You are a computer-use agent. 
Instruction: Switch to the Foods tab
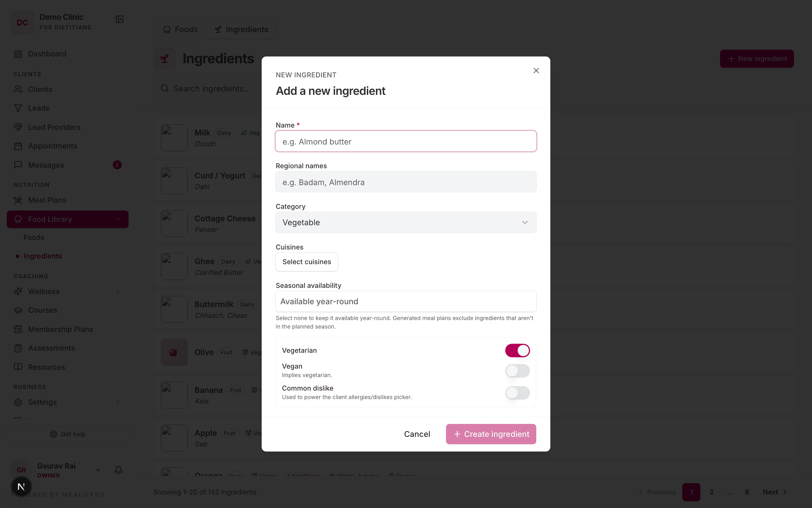(x=180, y=30)
